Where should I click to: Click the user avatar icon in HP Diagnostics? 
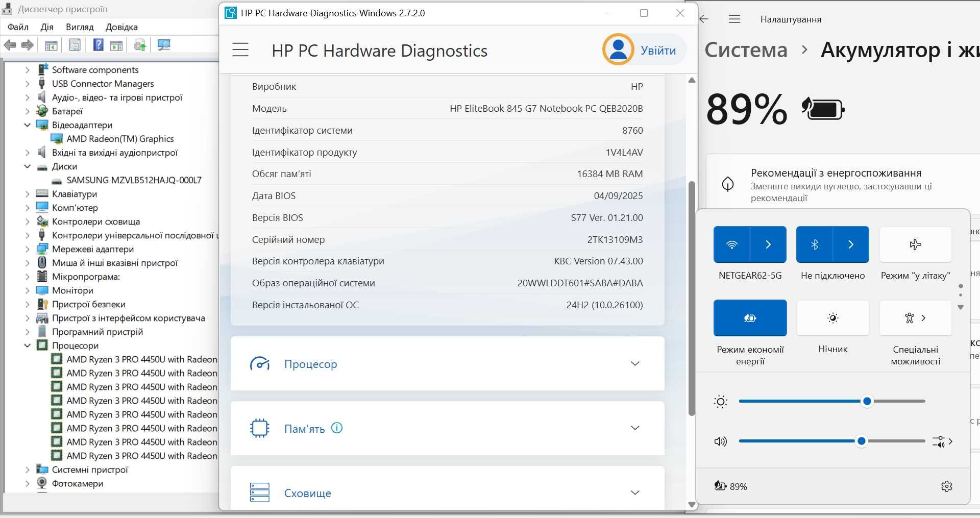tap(618, 50)
